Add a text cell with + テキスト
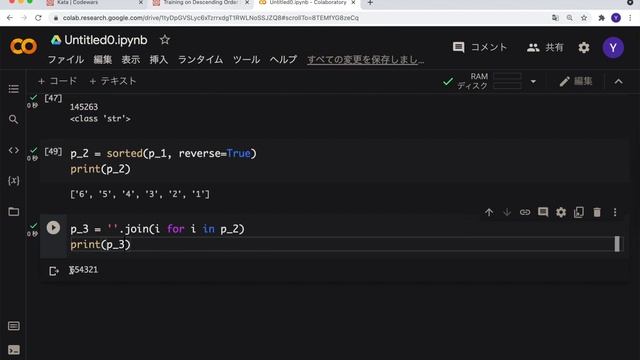Image resolution: width=640 pixels, height=360 pixels. (113, 81)
